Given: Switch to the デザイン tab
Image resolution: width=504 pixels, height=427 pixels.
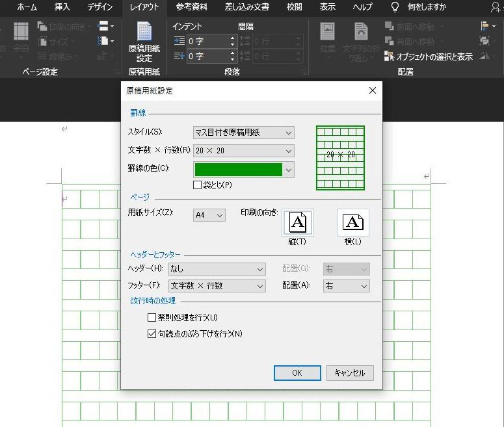Looking at the screenshot, I should point(100,7).
